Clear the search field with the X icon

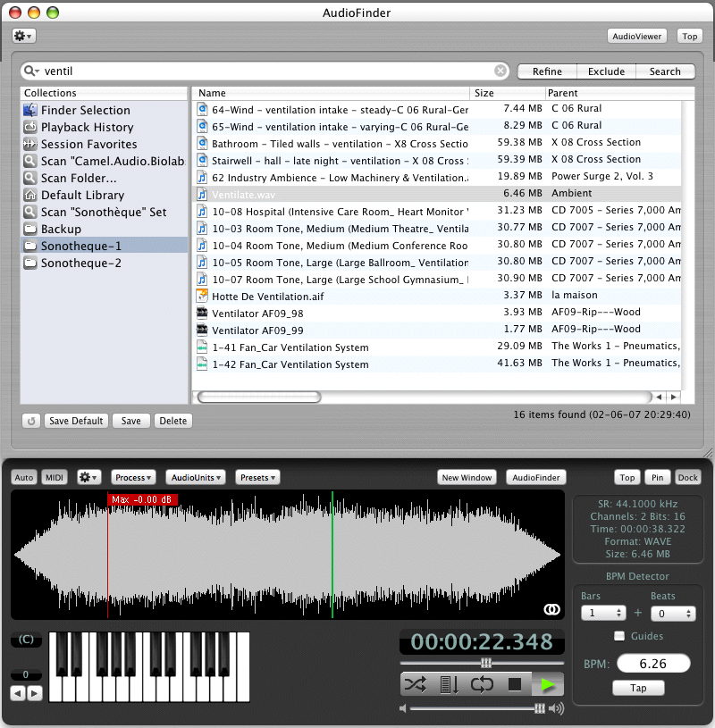500,71
